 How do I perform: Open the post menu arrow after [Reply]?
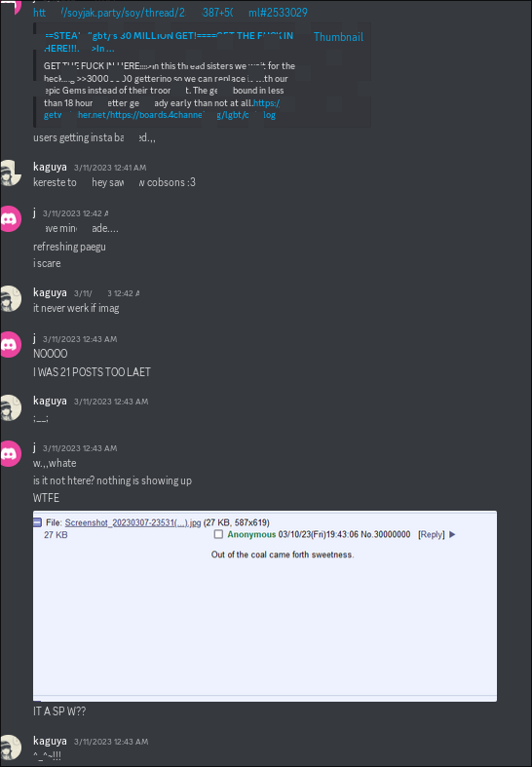(452, 534)
